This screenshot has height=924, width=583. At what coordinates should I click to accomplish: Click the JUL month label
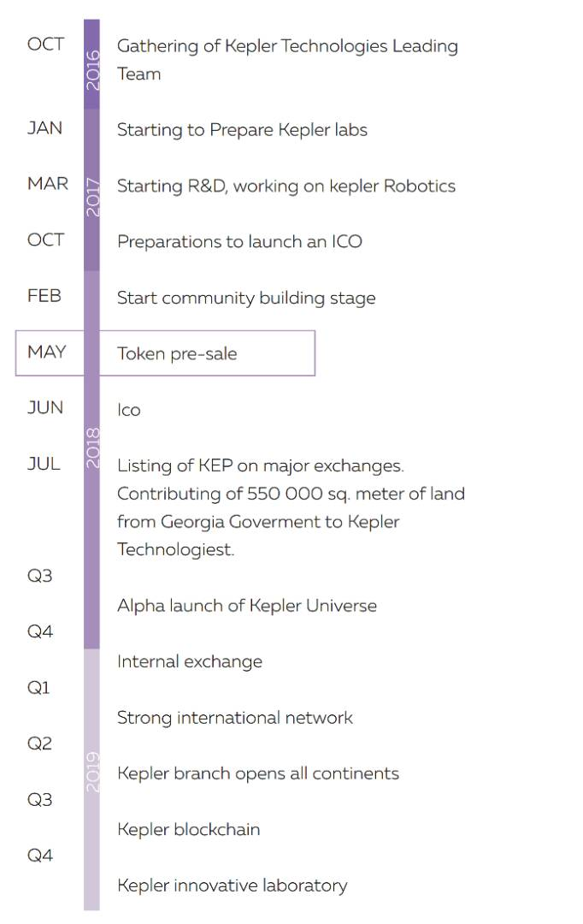(x=44, y=464)
